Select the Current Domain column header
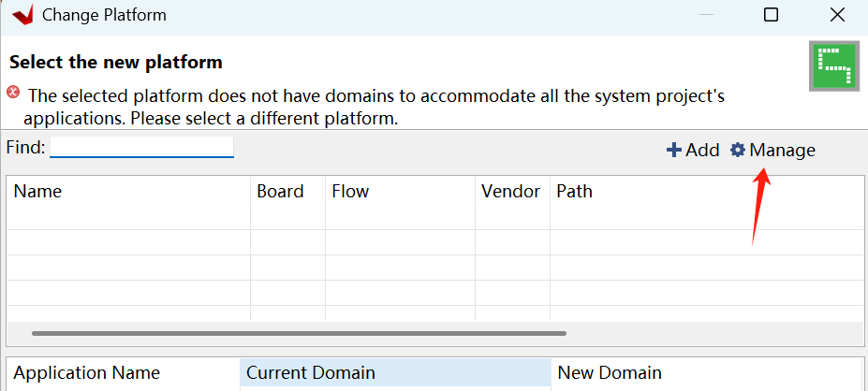This screenshot has height=391, width=868. tap(396, 373)
